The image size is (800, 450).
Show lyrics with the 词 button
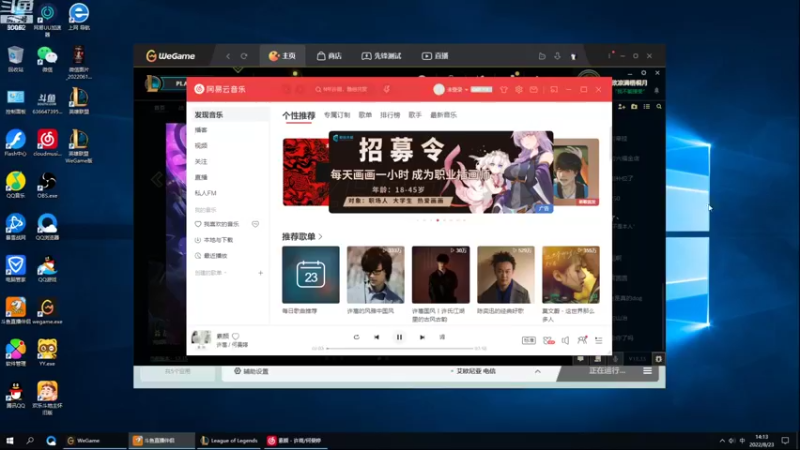(442, 337)
